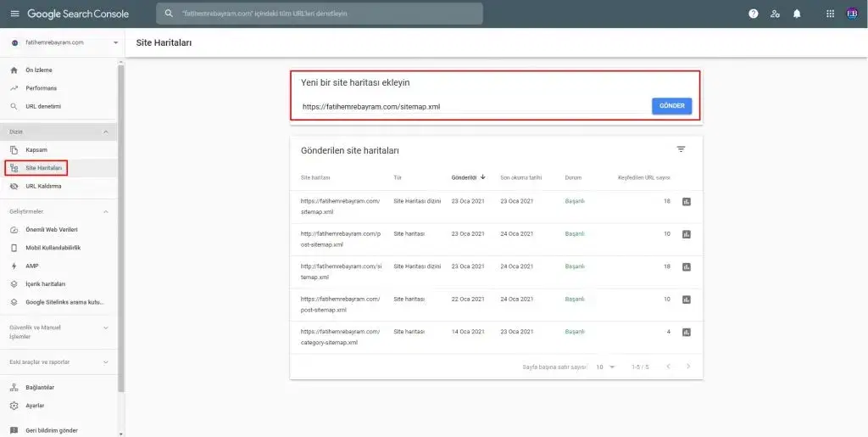Collapse the Geliştirmeler section
Image resolution: width=868 pixels, height=437 pixels.
coord(106,211)
